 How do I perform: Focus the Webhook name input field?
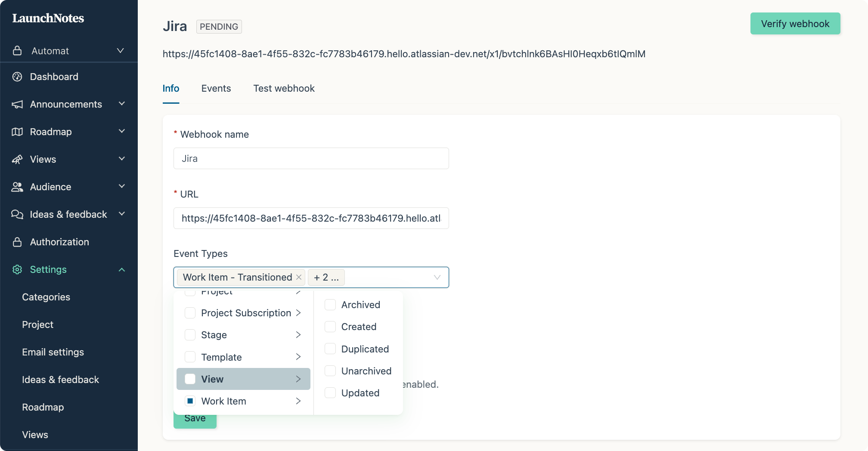[x=311, y=158]
